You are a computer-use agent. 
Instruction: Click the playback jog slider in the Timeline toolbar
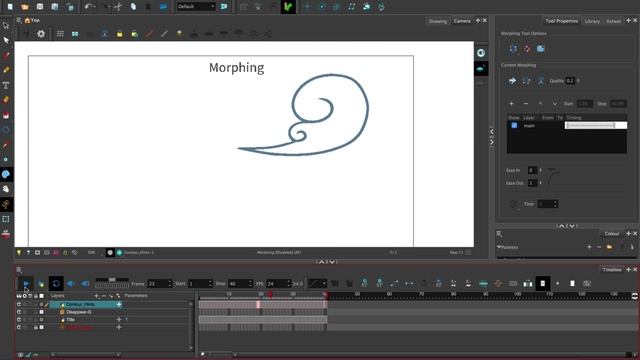(x=112, y=282)
